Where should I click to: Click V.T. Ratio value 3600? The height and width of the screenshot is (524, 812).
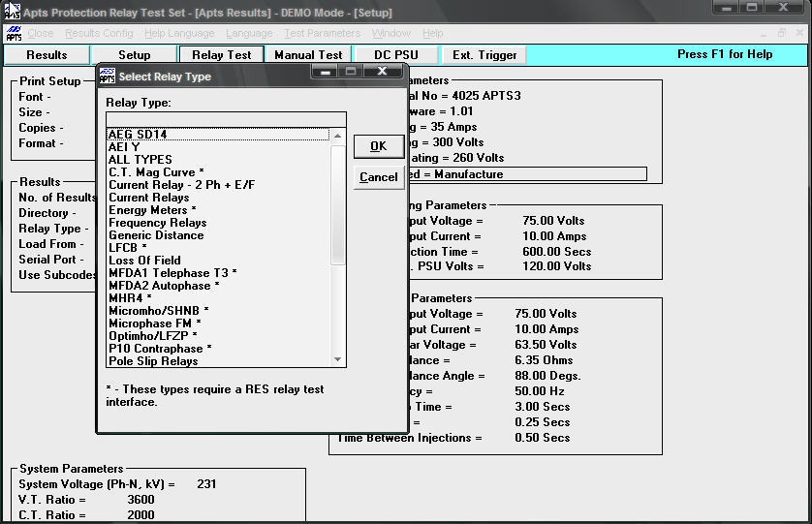pos(141,500)
